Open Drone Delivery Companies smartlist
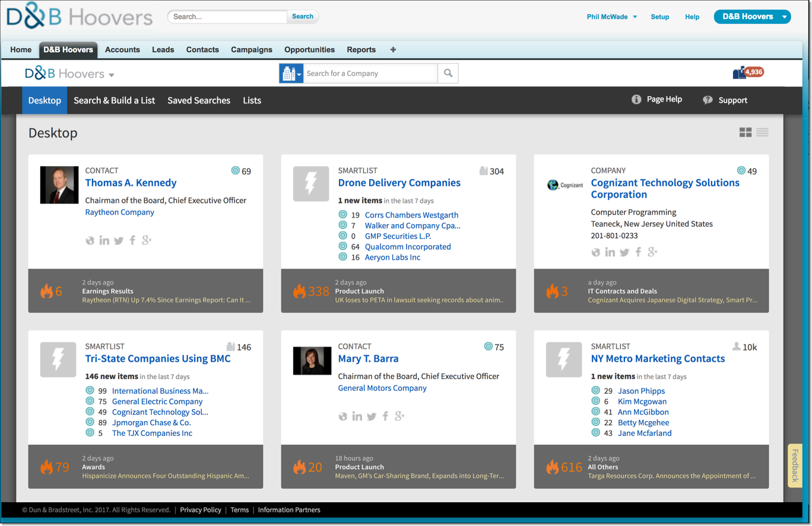The image size is (812, 526). [x=399, y=183]
